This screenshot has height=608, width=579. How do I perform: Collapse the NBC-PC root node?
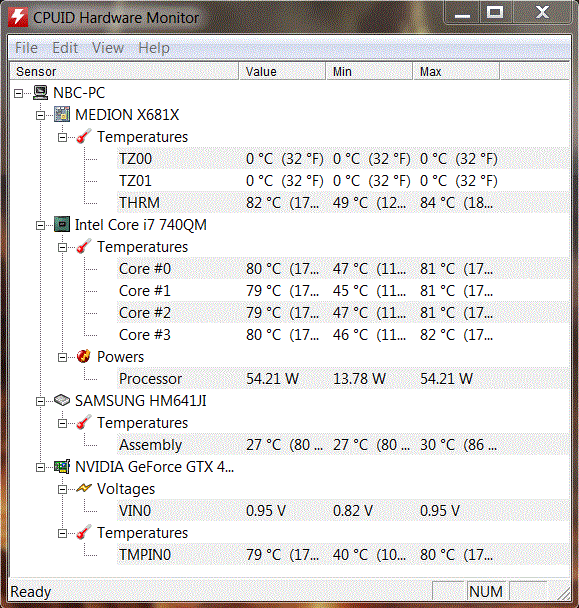tap(18, 93)
